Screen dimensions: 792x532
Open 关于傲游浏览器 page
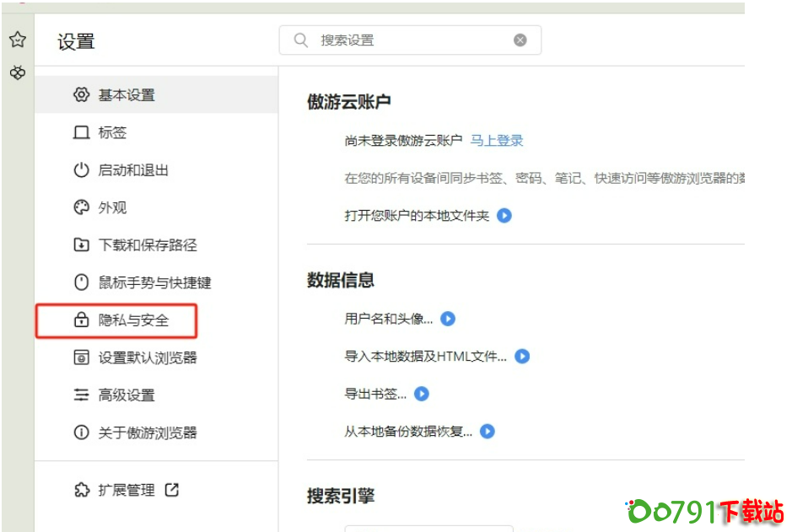[157, 432]
